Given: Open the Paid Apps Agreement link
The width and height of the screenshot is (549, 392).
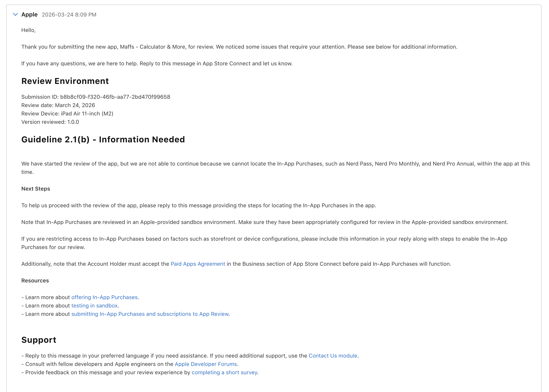Looking at the screenshot, I should point(197,264).
